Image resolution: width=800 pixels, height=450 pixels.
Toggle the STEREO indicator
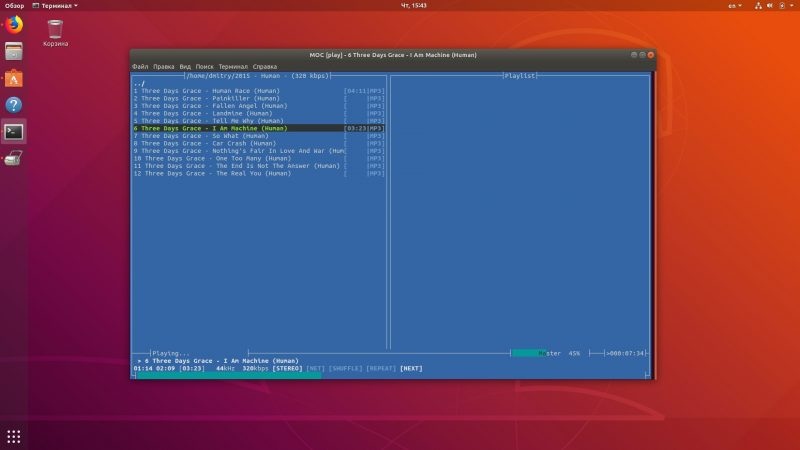click(287, 368)
